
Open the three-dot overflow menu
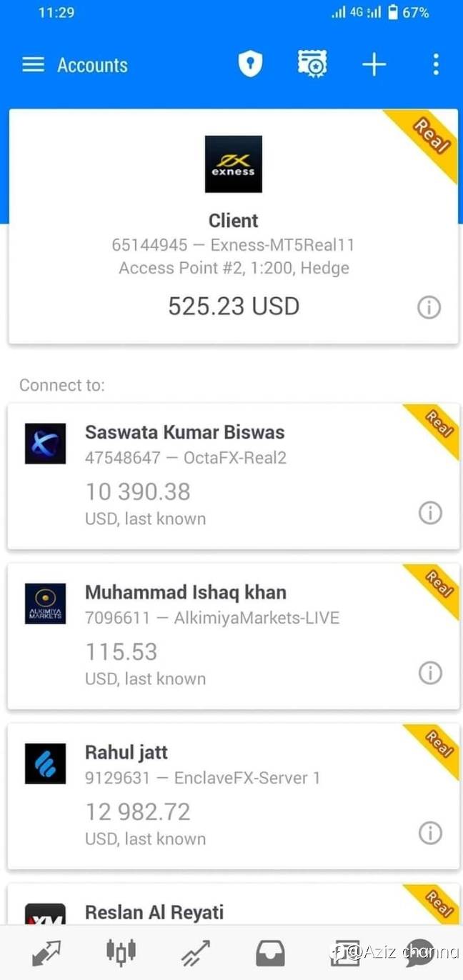pos(436,65)
